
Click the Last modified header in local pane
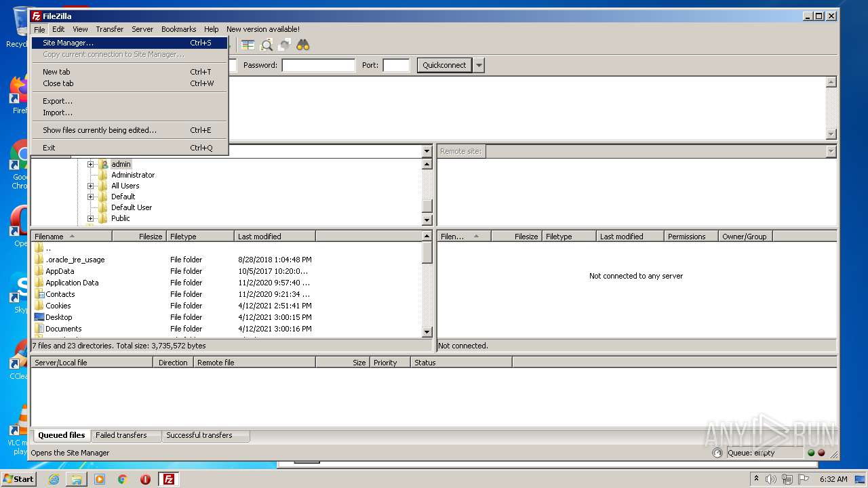click(275, 237)
